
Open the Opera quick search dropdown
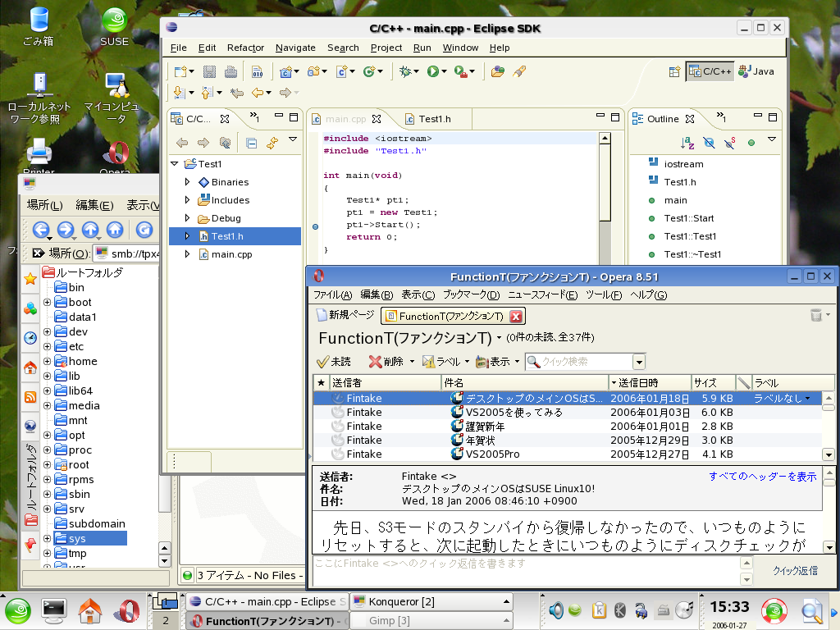click(638, 362)
